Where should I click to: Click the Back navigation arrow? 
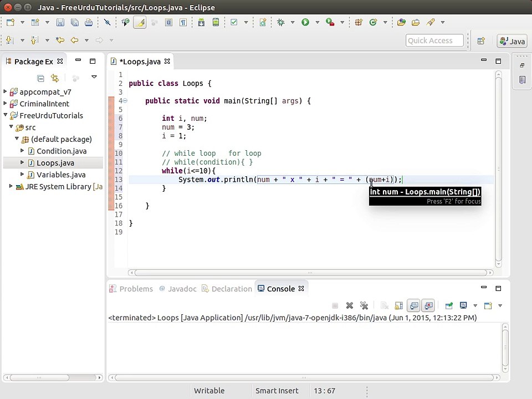(x=74, y=40)
